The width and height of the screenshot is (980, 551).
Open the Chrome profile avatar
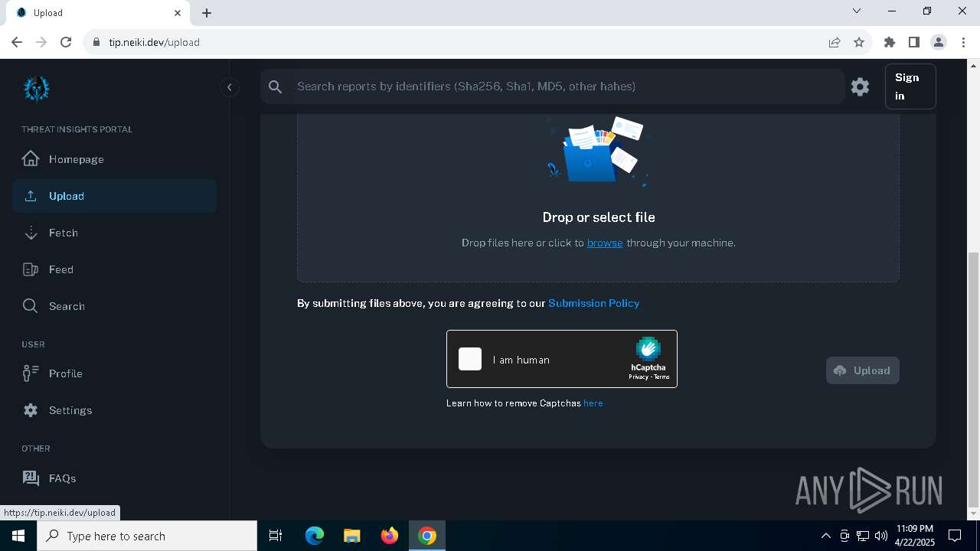(x=939, y=42)
